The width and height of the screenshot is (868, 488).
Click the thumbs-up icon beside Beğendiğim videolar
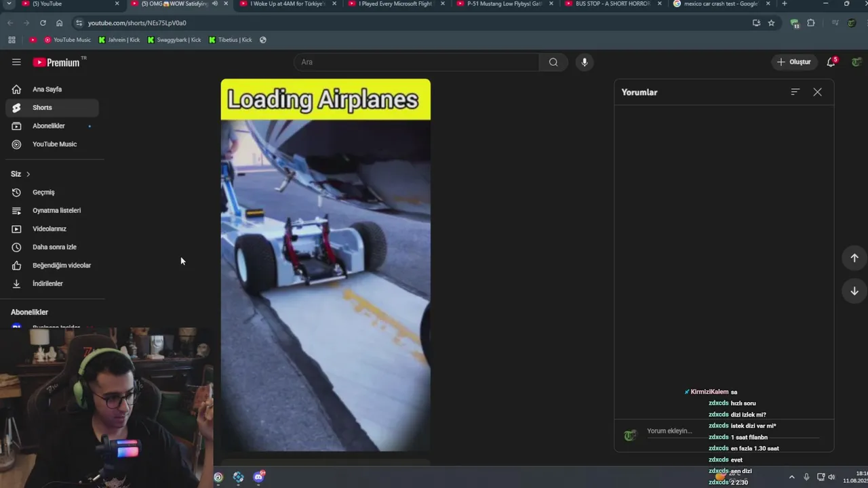tap(16, 265)
